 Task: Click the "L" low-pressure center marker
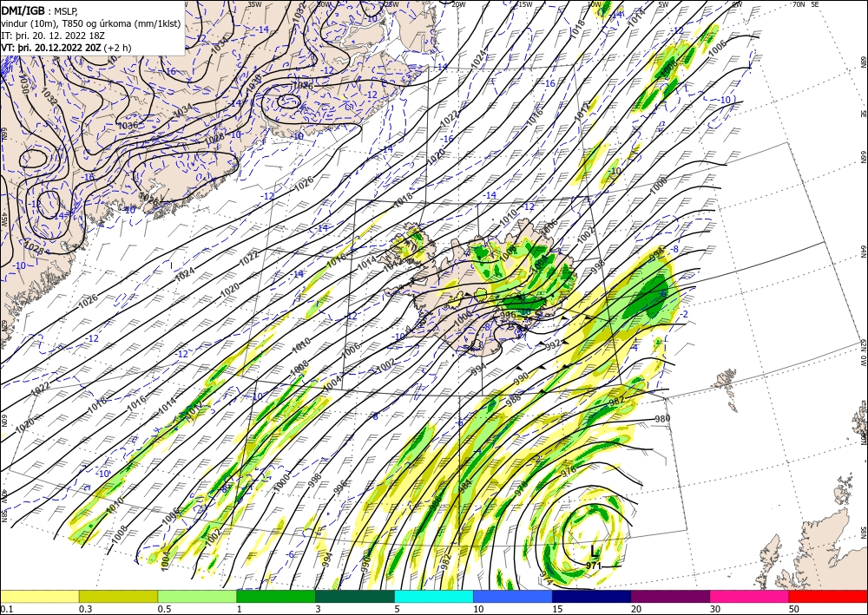coord(595,552)
